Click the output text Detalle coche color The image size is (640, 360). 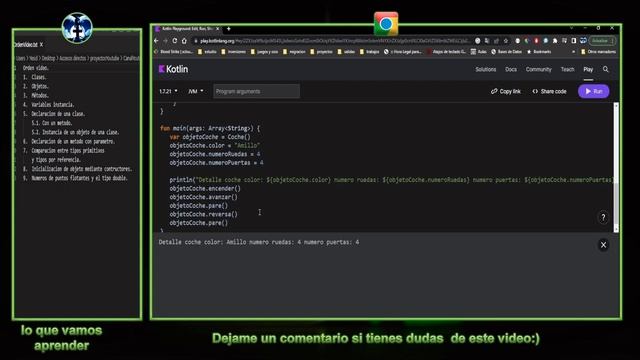click(x=259, y=242)
